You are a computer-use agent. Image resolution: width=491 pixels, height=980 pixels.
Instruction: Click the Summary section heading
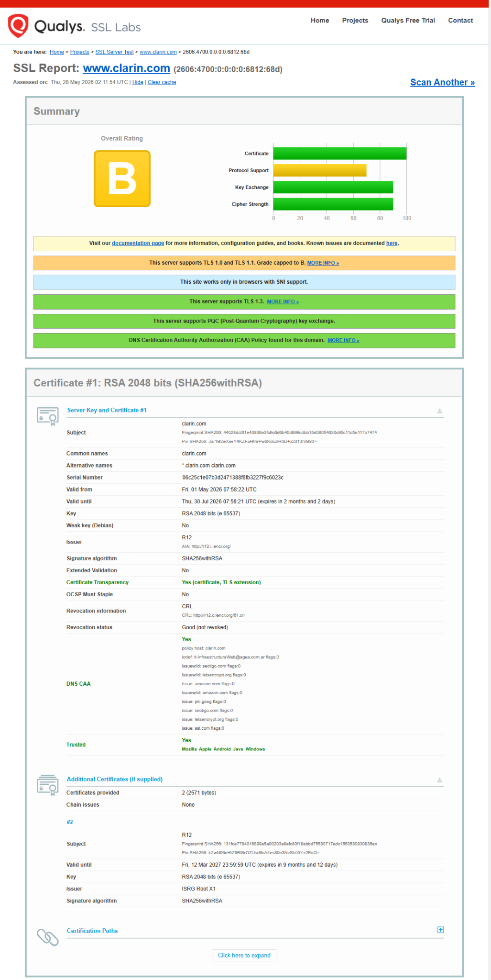tap(56, 111)
